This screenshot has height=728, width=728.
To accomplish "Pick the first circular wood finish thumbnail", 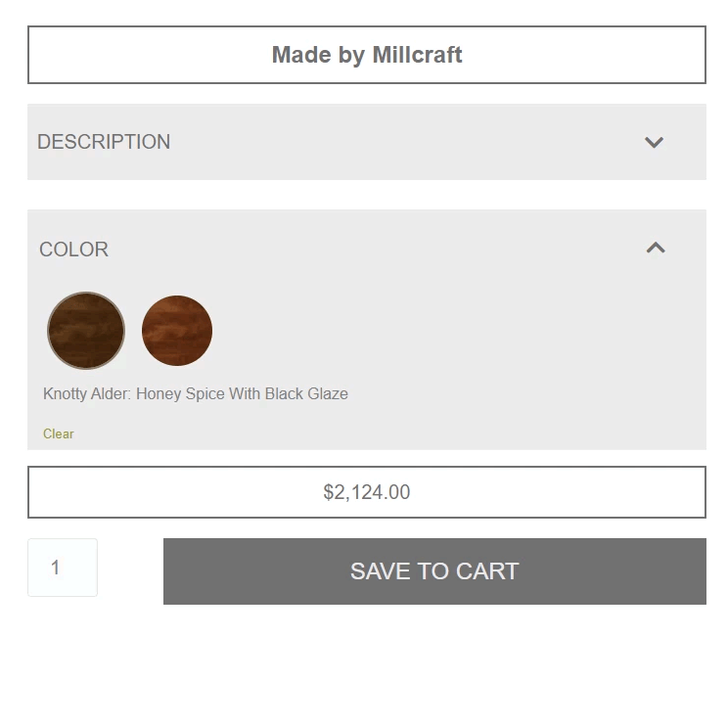I will (86, 331).
